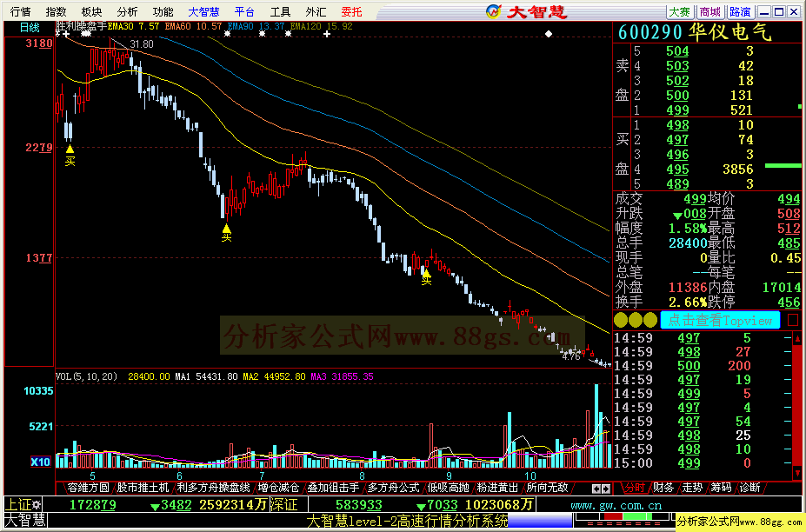Click the second buy arrow marker near June low
This screenshot has width=806, height=532.
pyautogui.click(x=226, y=232)
